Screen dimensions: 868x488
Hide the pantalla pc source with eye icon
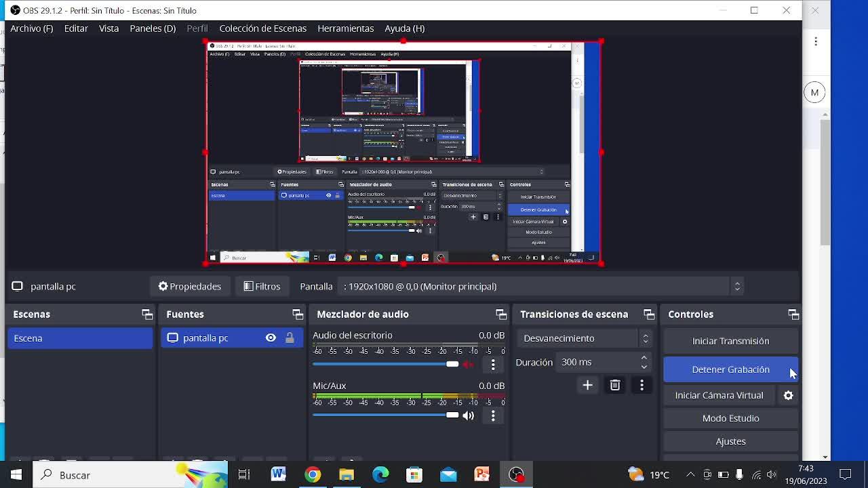[271, 338]
